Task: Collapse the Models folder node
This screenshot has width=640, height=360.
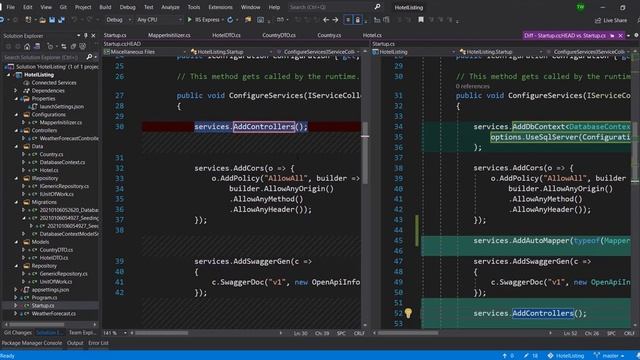Action: point(16,242)
